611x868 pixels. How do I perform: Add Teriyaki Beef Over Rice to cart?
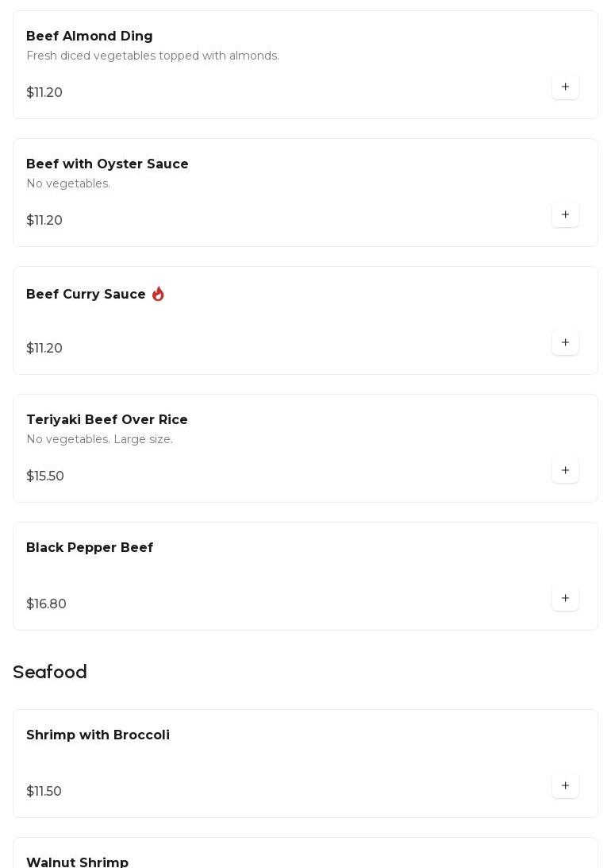[565, 471]
